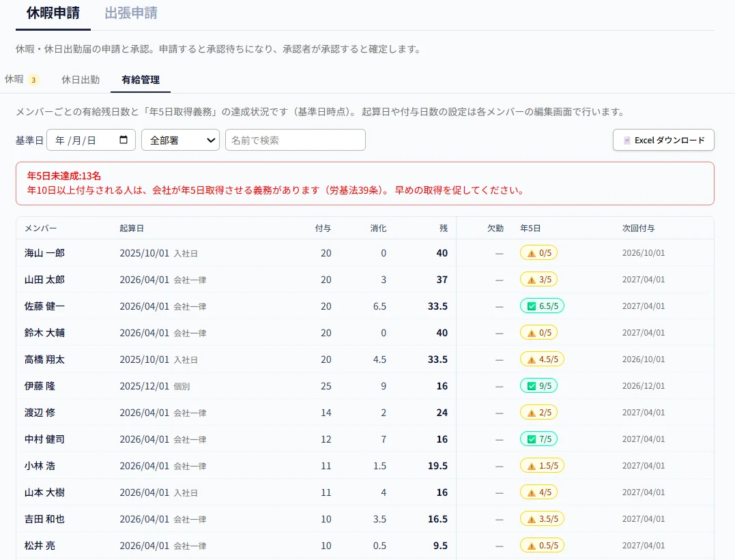Open the 全部署 department dropdown
Screen dimensions: 735x560
click(180, 140)
